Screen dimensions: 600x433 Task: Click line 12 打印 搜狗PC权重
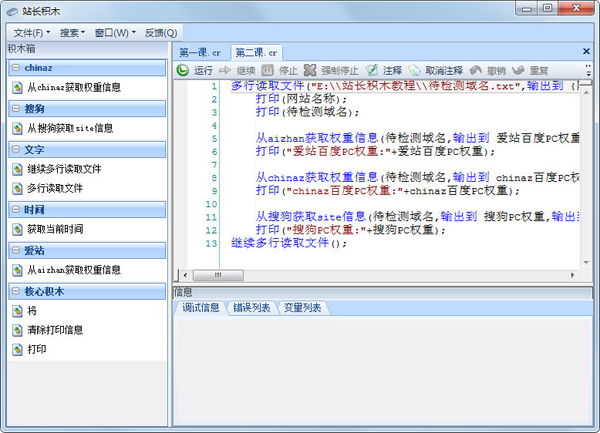point(351,230)
